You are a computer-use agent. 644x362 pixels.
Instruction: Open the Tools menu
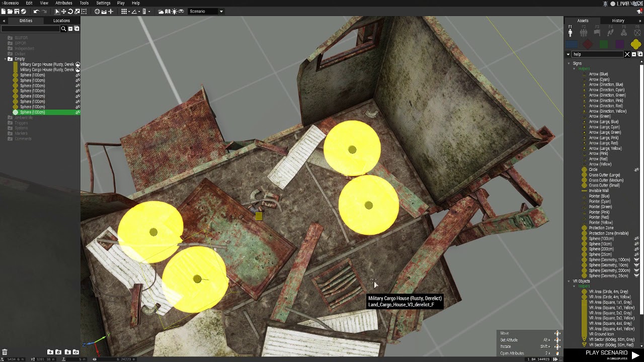(84, 3)
